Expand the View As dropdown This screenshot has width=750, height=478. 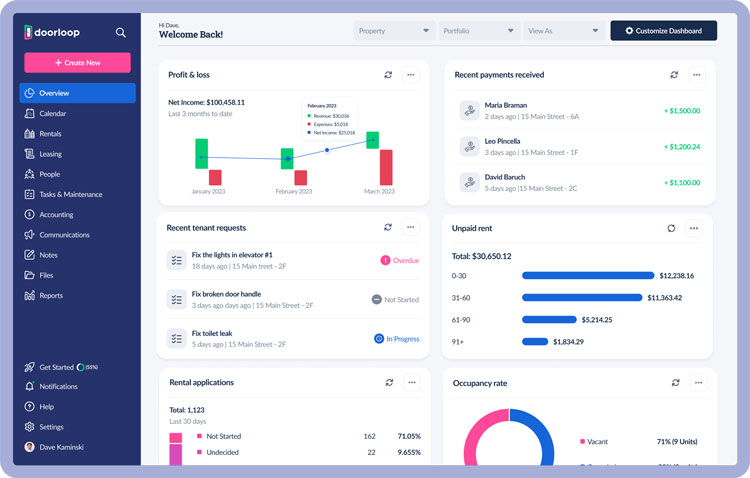coord(563,31)
